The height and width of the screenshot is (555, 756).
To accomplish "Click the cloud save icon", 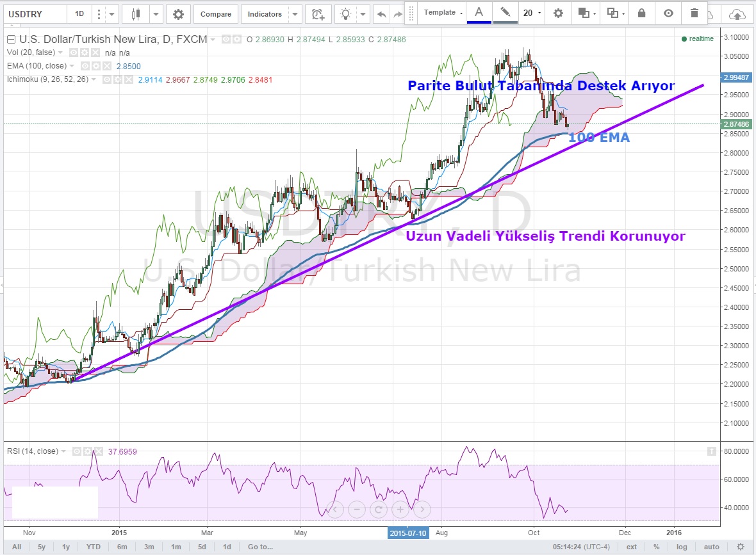I will (738, 14).
